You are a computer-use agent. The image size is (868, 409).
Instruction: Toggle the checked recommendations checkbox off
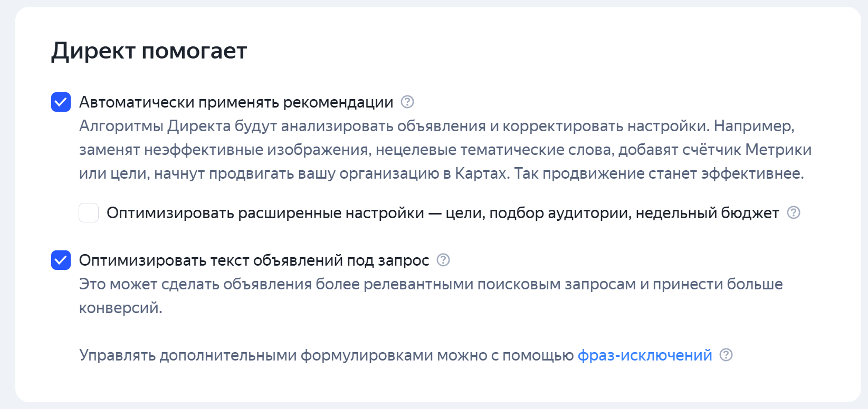click(61, 102)
